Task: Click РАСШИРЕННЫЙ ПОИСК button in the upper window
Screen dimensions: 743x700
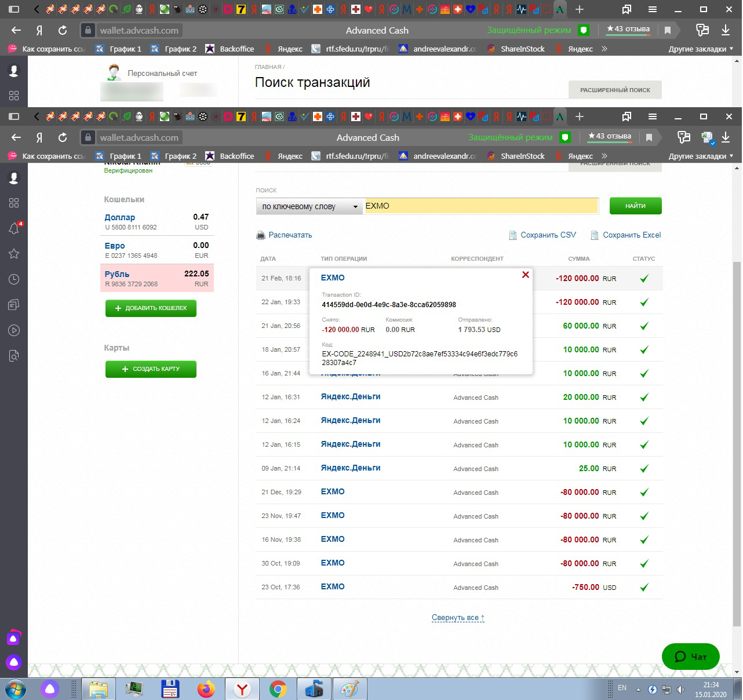Action: click(615, 90)
